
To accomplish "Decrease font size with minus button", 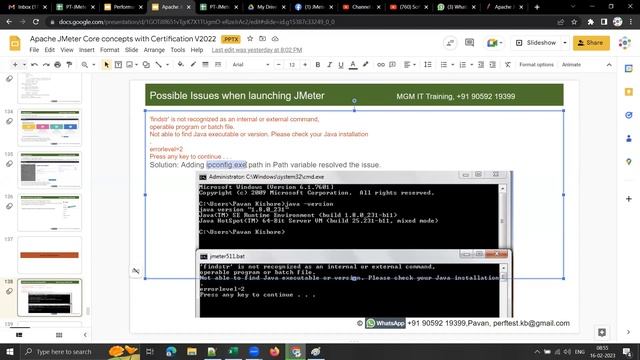I will [x=279, y=64].
